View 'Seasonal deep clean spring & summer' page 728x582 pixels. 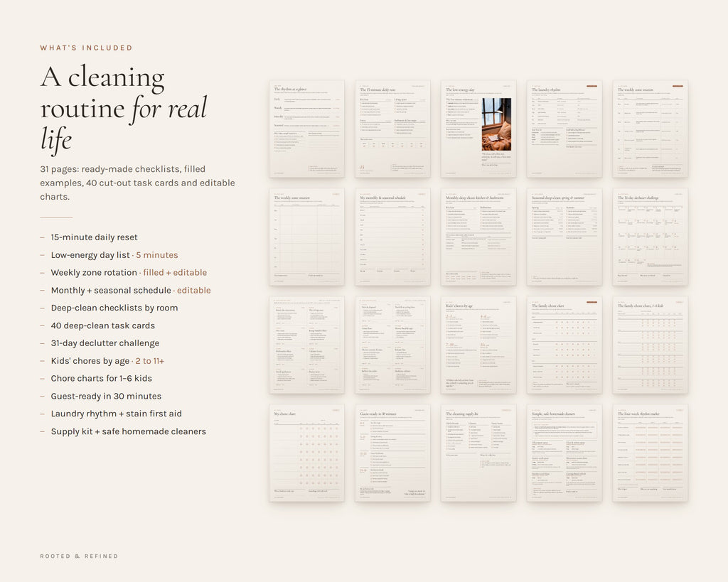pyautogui.click(x=564, y=237)
